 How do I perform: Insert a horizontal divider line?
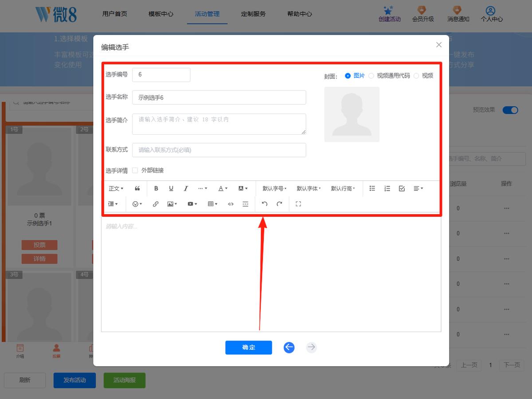[x=246, y=204]
